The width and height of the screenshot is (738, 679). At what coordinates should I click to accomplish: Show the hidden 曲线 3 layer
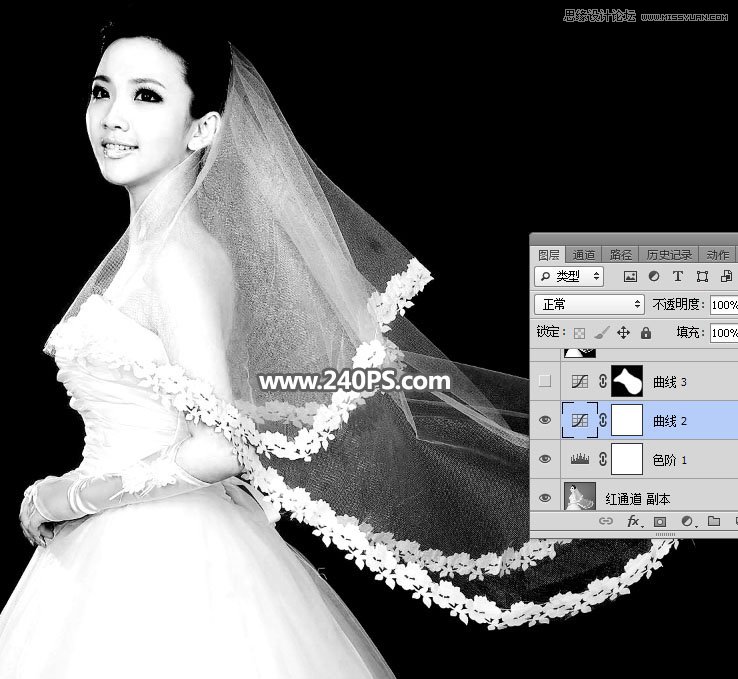545,381
